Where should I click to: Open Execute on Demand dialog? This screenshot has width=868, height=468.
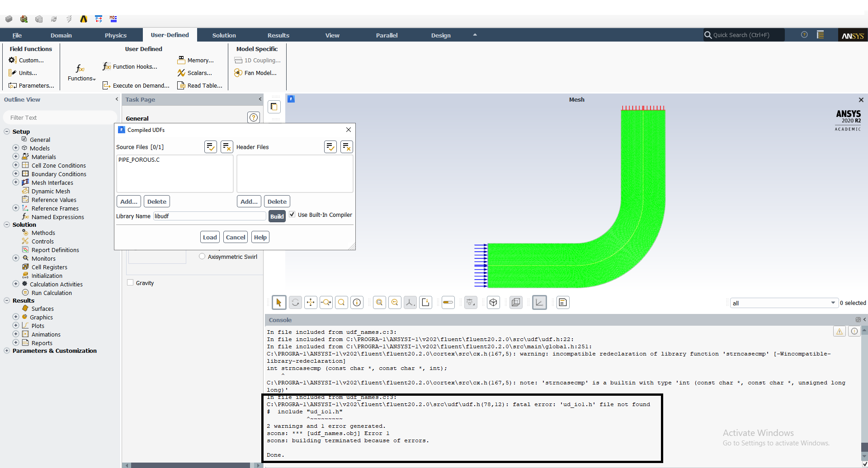(x=136, y=85)
